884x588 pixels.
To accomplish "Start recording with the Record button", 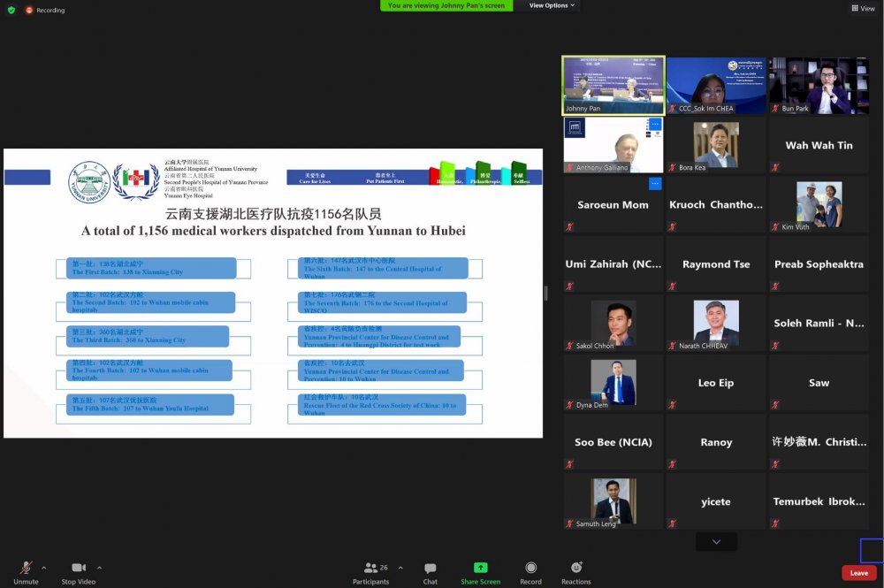I will [530, 569].
